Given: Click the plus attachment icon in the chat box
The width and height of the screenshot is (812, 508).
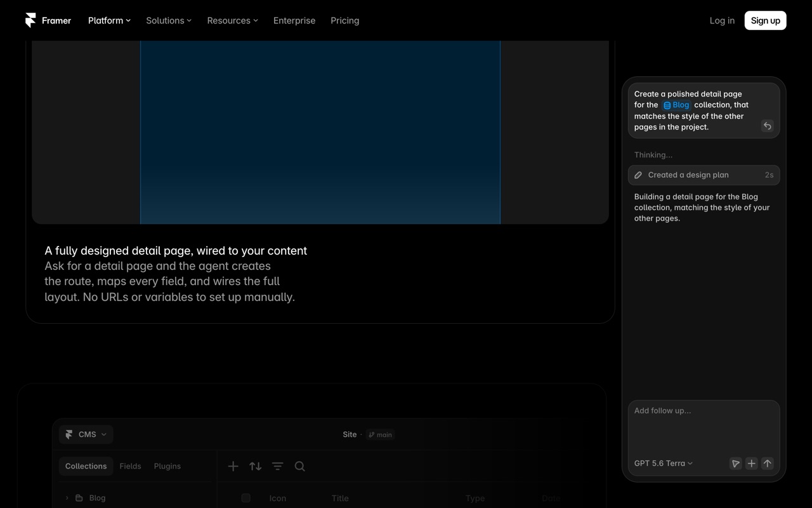Looking at the screenshot, I should 751,464.
